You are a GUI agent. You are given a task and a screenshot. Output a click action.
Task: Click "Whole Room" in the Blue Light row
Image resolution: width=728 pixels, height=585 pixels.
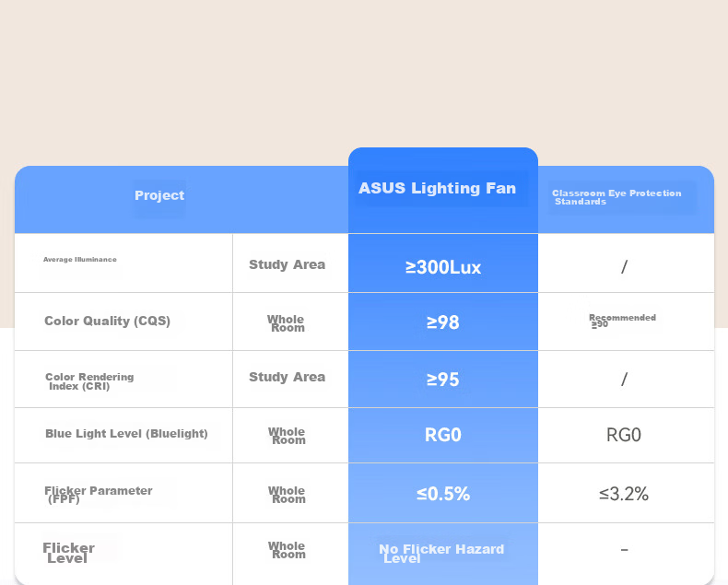click(287, 436)
